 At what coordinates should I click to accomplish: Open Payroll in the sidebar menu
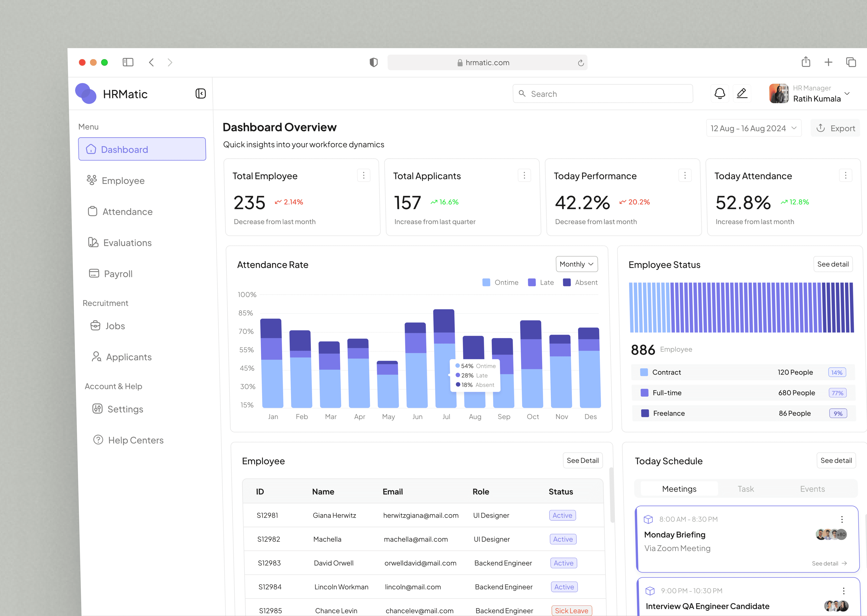118,274
